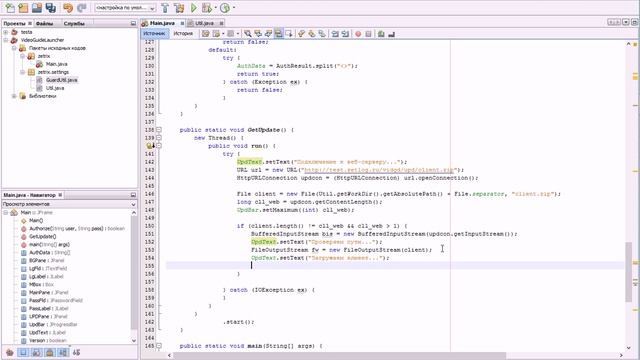Open the debug project dropdown arrow
The width and height of the screenshot is (640, 360).
tap(216, 8)
